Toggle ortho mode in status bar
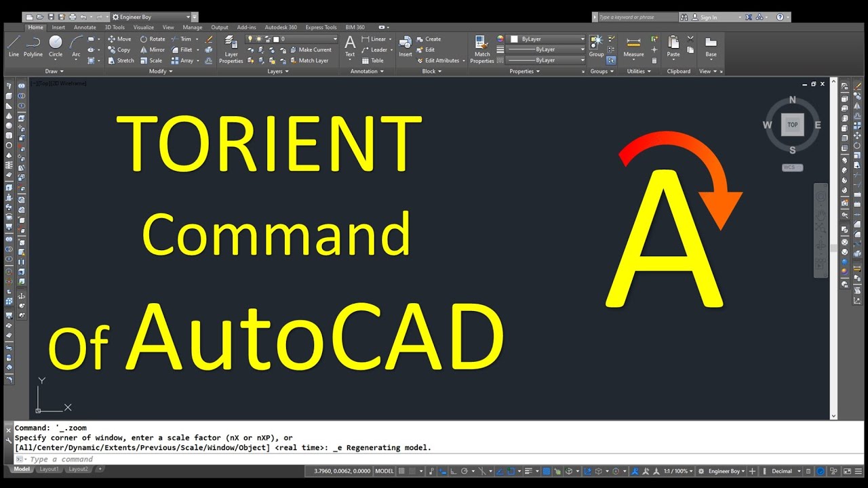The width and height of the screenshot is (868, 488). 452,471
